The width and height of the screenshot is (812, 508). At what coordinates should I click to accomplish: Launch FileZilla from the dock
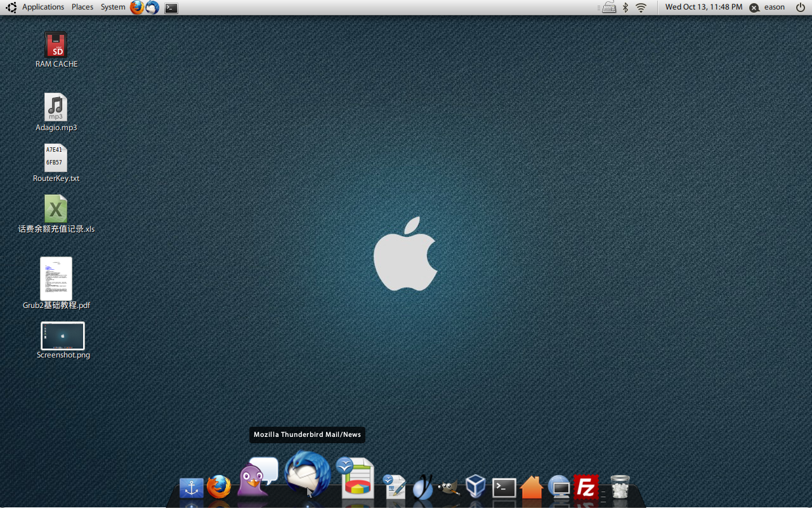[x=586, y=487]
